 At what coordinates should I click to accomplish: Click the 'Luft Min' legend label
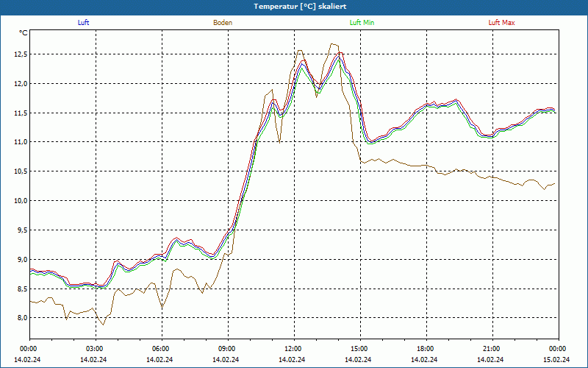(362, 23)
